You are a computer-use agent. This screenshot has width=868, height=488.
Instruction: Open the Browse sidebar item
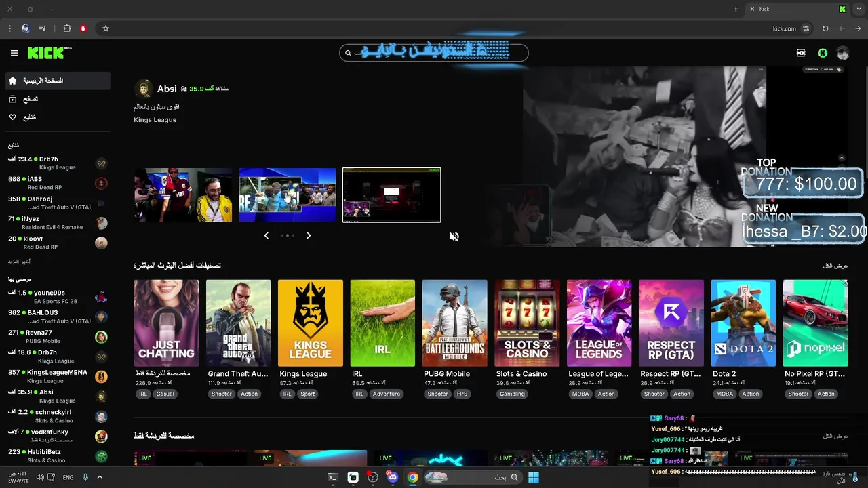coord(57,99)
